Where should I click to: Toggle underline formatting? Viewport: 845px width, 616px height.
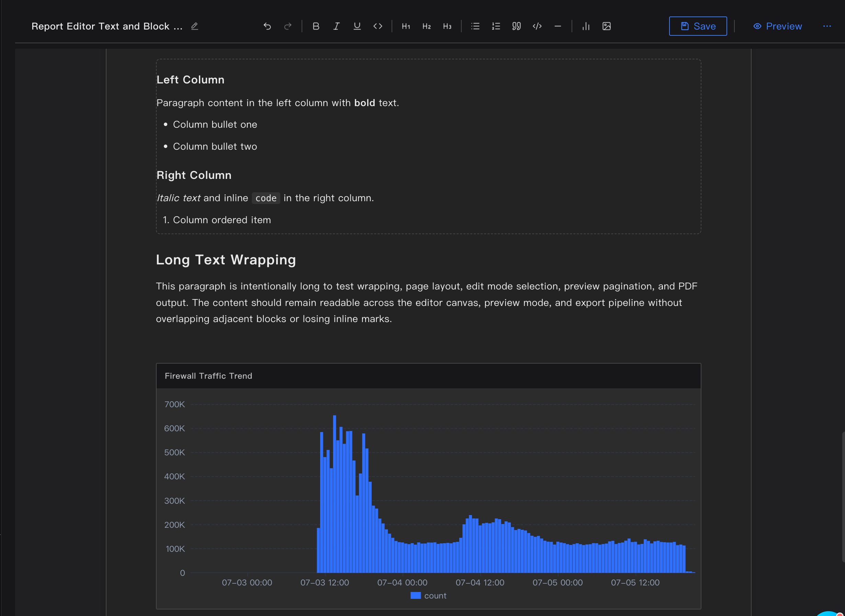[357, 26]
